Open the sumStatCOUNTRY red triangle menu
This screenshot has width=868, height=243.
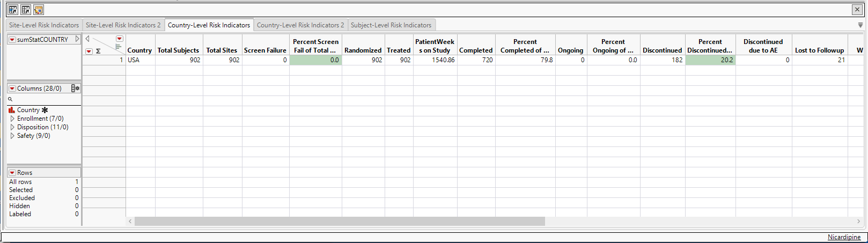(12, 40)
